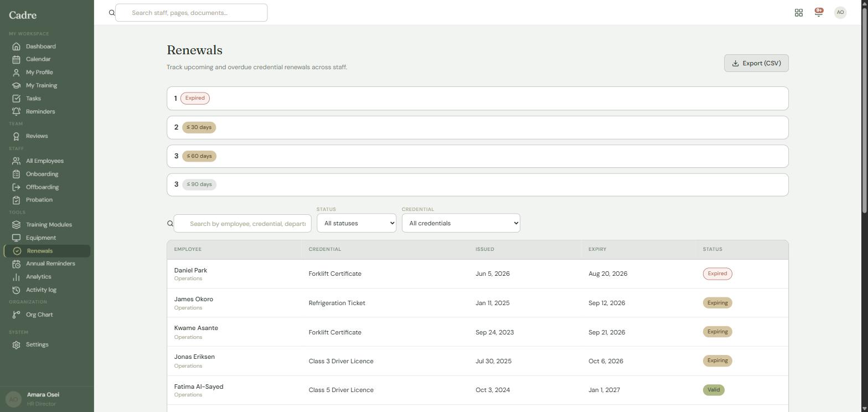Open notifications with 9+ badge
The image size is (868, 412).
click(x=819, y=12)
